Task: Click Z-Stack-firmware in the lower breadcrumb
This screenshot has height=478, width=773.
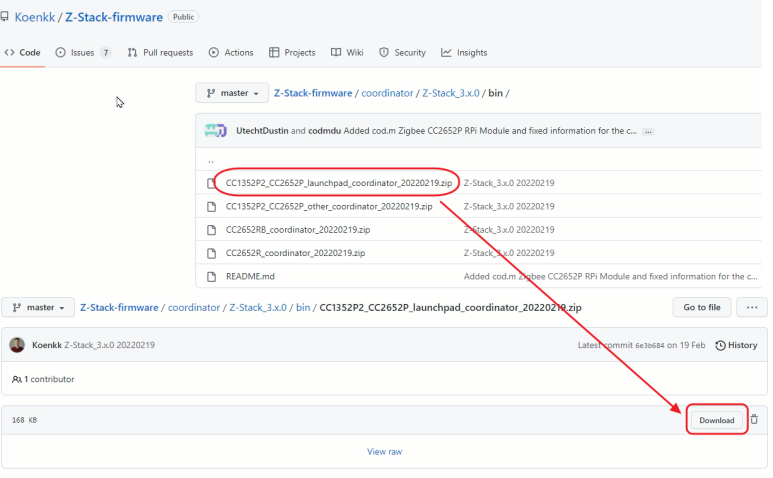Action: 119,307
